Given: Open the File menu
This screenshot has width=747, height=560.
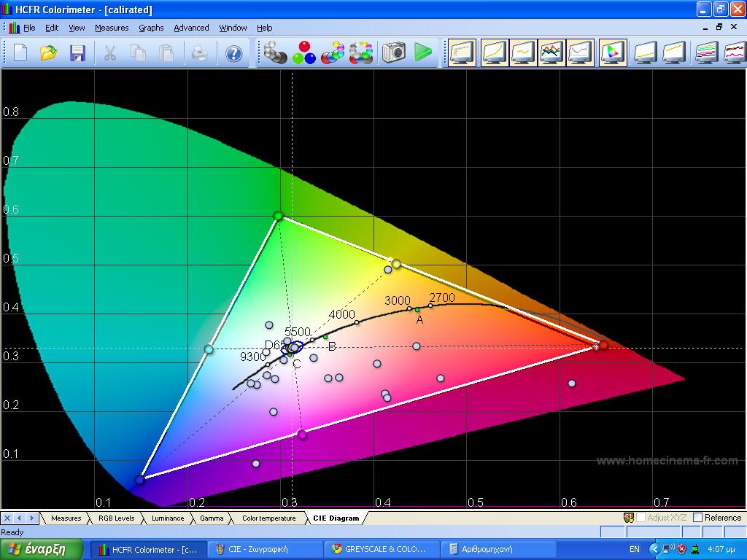Looking at the screenshot, I should (29, 28).
